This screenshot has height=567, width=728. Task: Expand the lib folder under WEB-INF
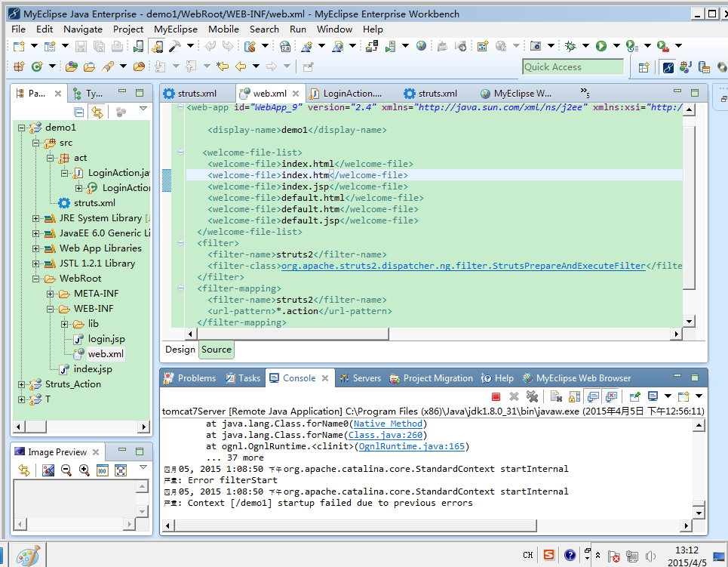coord(65,324)
